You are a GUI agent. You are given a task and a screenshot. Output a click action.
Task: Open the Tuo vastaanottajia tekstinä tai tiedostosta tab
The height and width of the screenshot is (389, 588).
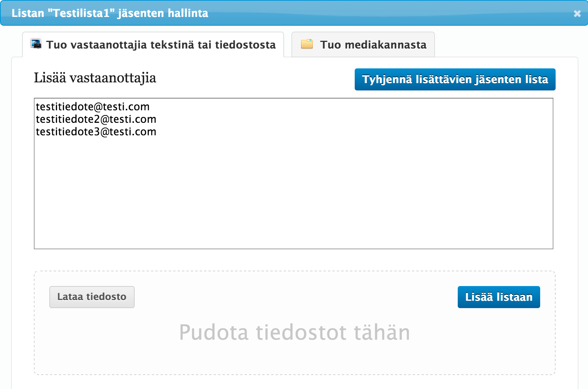(153, 44)
